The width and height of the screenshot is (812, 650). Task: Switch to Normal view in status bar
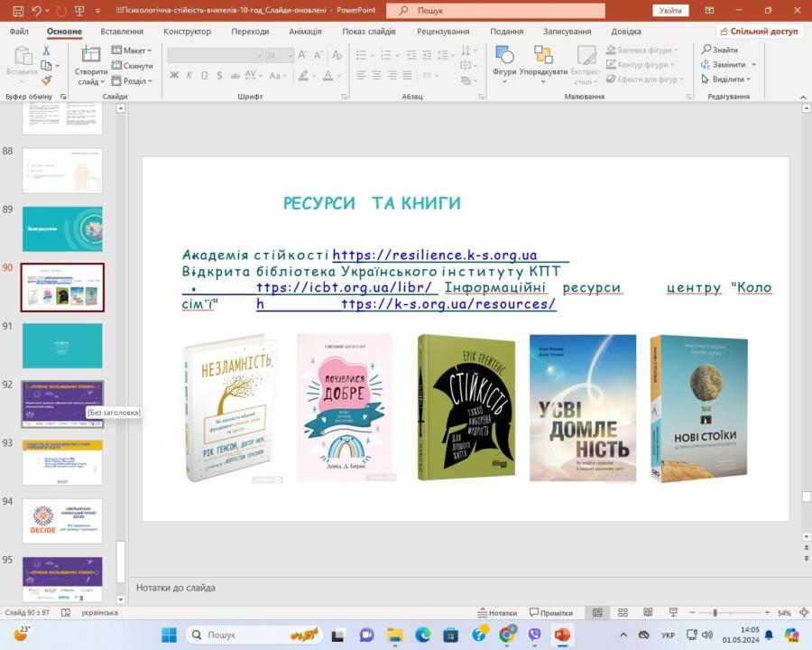[x=597, y=613]
